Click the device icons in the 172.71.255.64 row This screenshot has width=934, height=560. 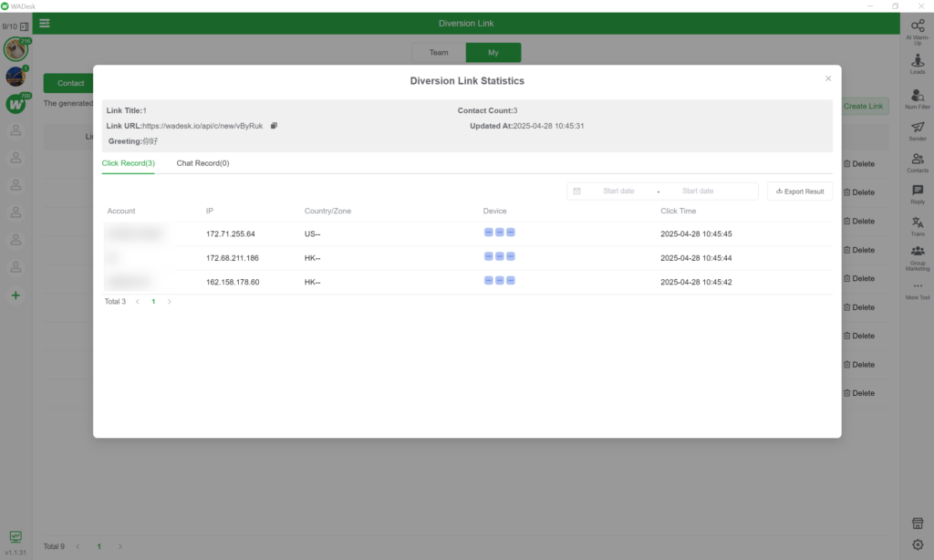click(x=499, y=233)
